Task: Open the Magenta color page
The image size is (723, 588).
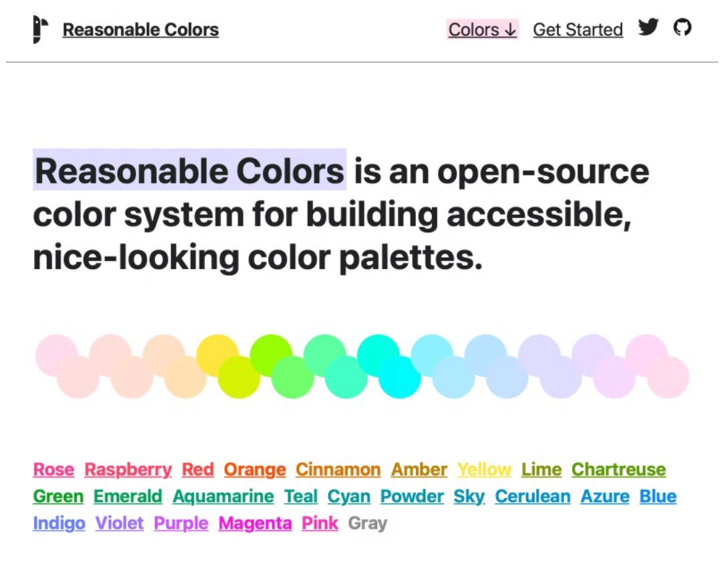Action: [x=254, y=523]
